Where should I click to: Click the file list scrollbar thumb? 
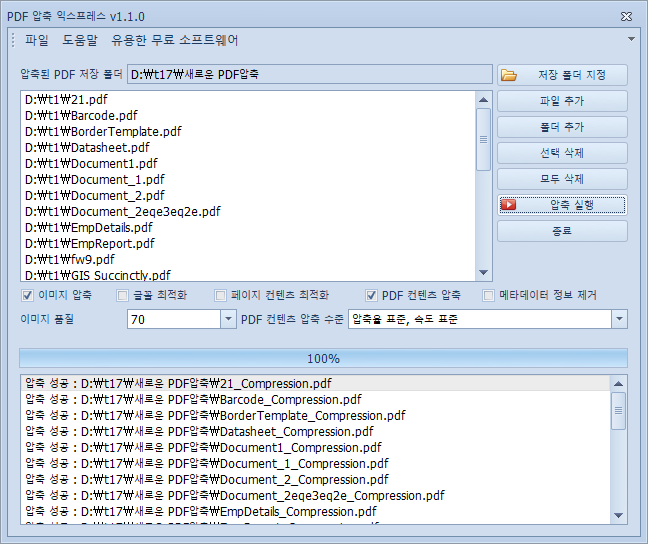483,139
